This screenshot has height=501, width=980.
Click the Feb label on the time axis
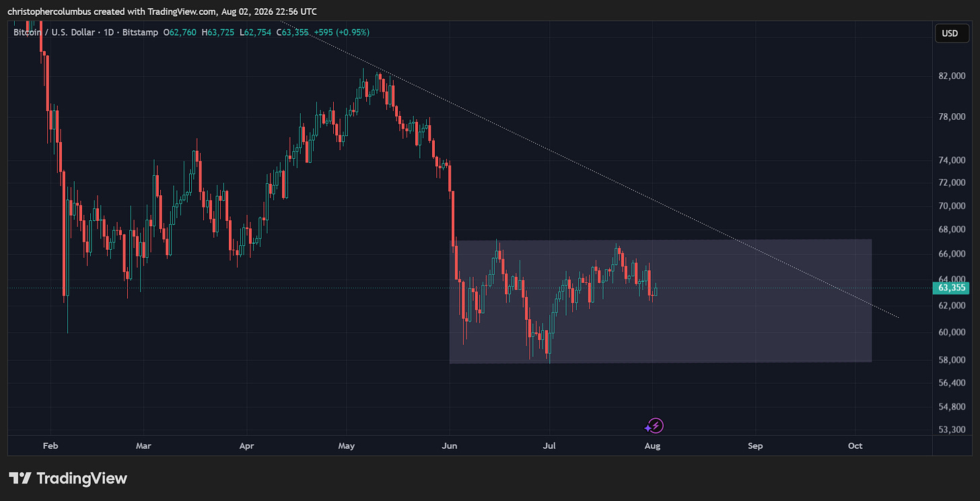tap(50, 446)
